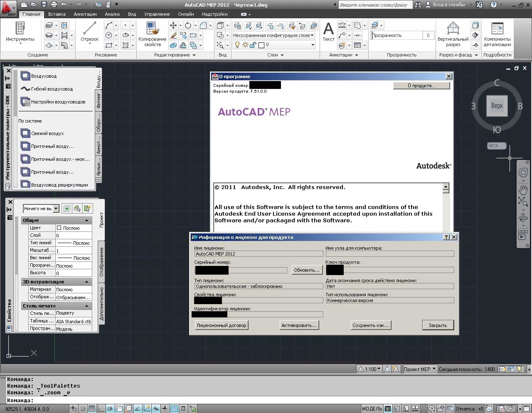Toggle МОДЕЛЬ model space button
This screenshot has width=532, height=413.
point(372,408)
